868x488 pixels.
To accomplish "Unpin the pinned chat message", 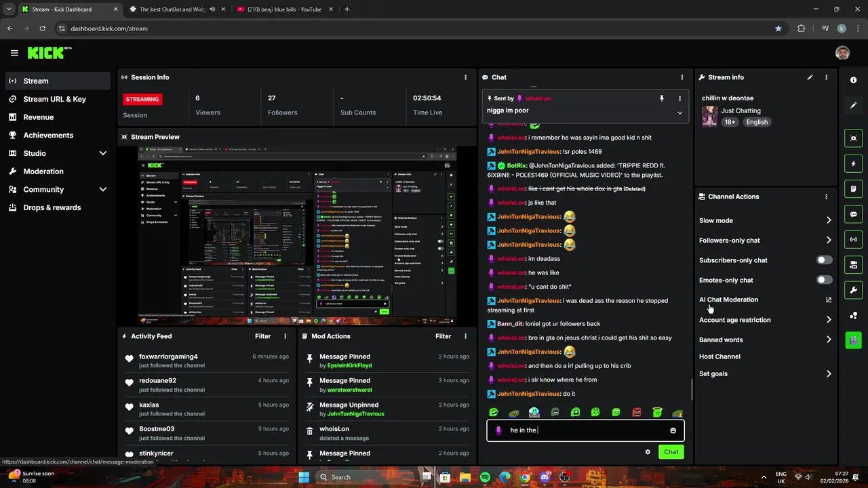I will pyautogui.click(x=661, y=98).
